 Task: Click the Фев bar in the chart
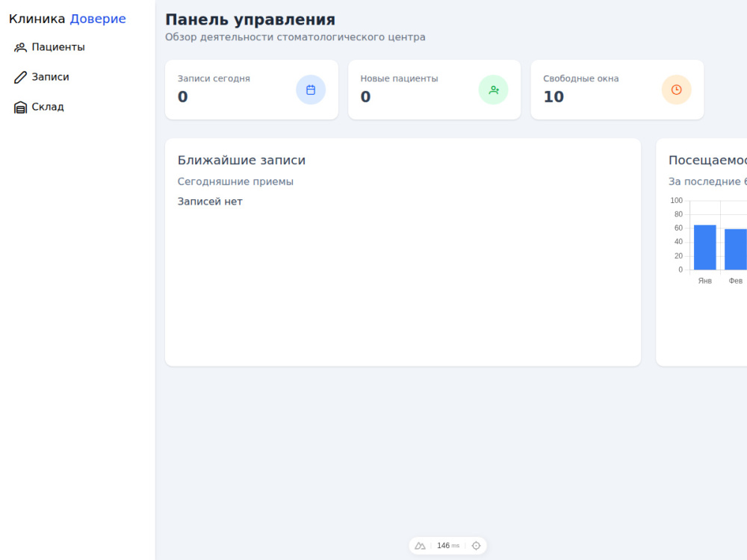point(736,249)
